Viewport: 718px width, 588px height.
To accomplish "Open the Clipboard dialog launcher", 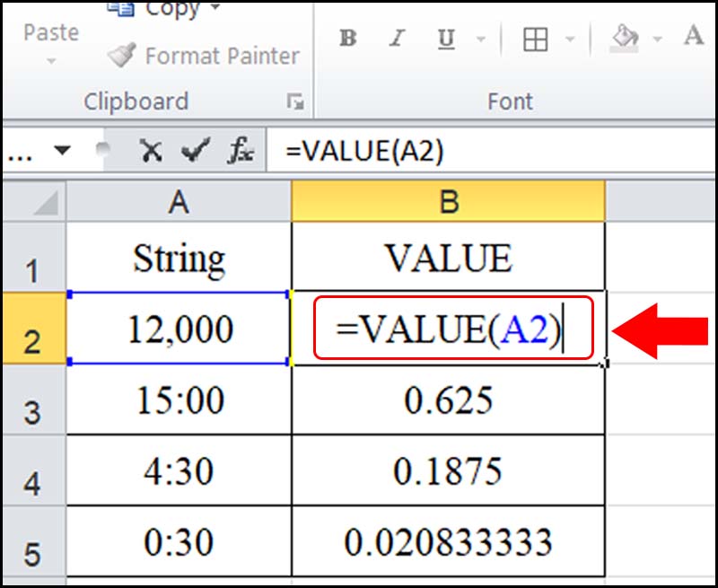I will [295, 101].
